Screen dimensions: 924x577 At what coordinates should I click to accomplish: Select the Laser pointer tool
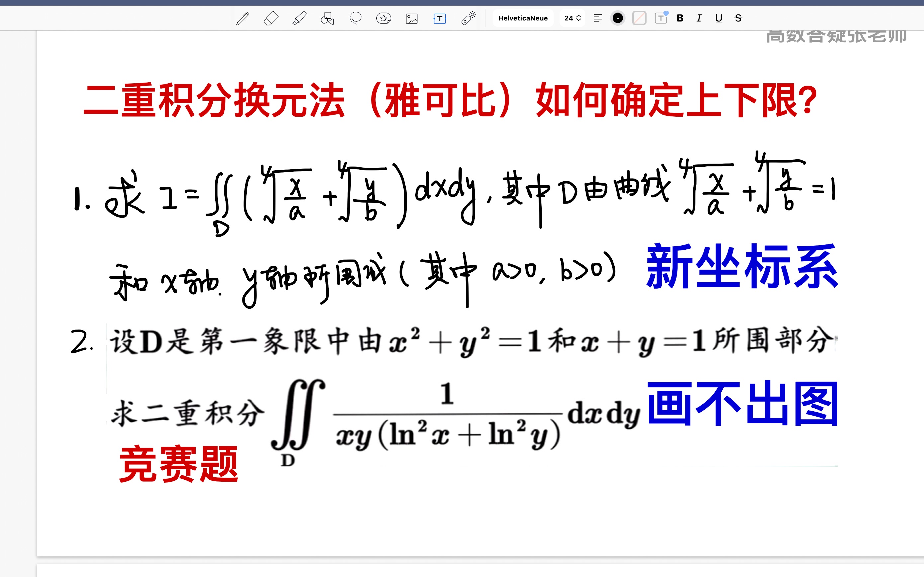[x=468, y=18]
